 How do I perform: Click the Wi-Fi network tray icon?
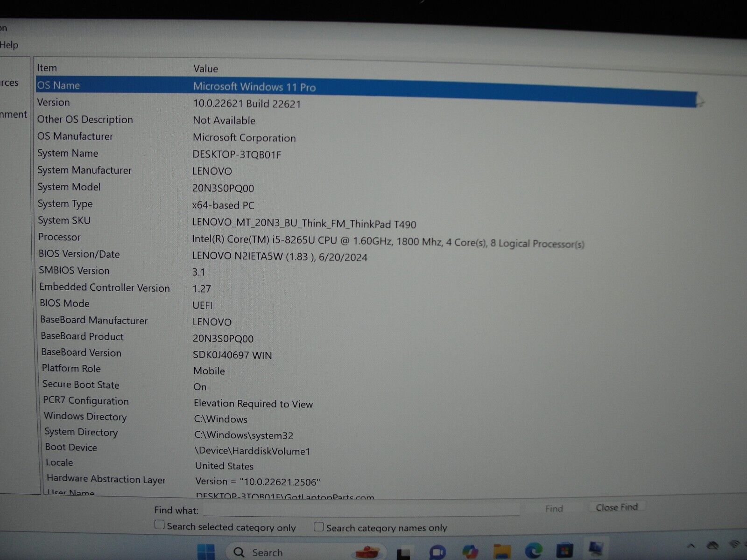tap(734, 545)
